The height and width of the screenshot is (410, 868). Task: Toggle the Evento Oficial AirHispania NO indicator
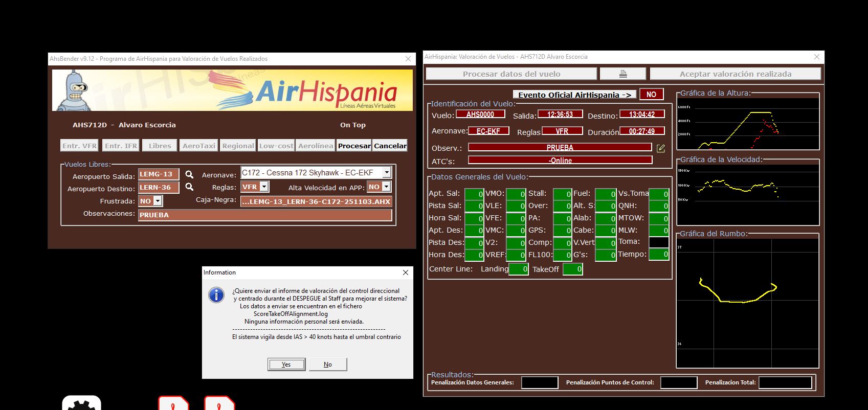[651, 95]
